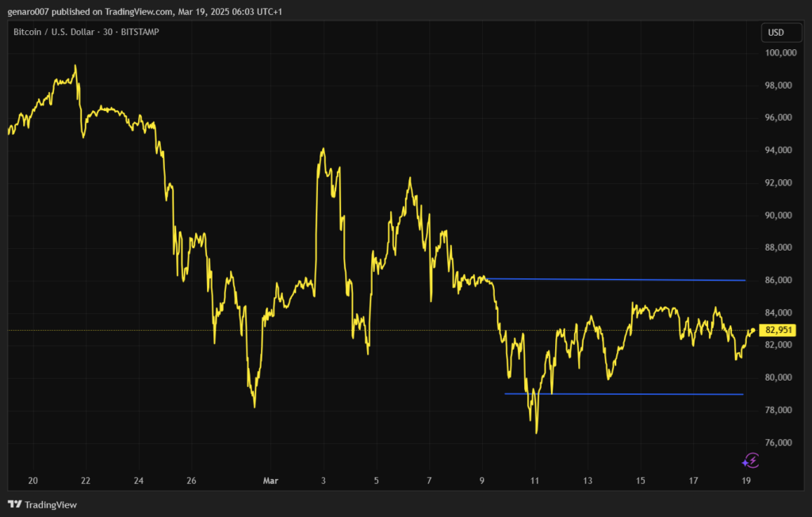Click the purple lightning bolt icon
This screenshot has width=812, height=517.
751,460
